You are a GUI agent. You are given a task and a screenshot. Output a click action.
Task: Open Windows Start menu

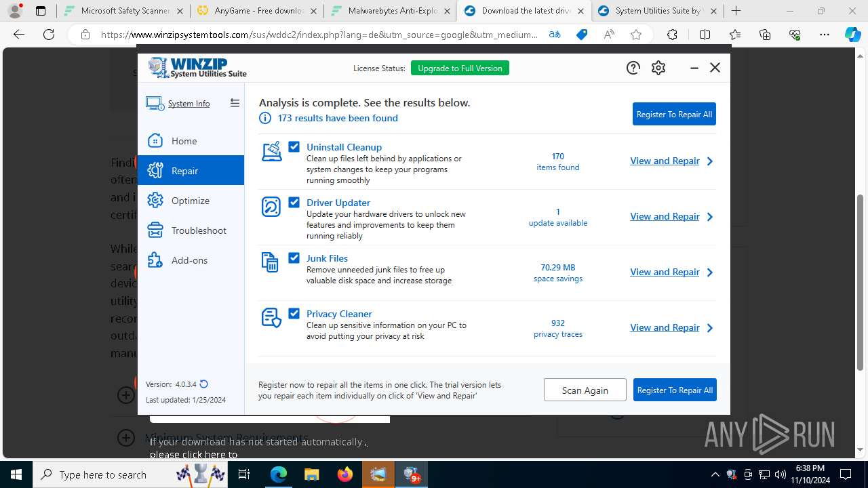tap(16, 474)
